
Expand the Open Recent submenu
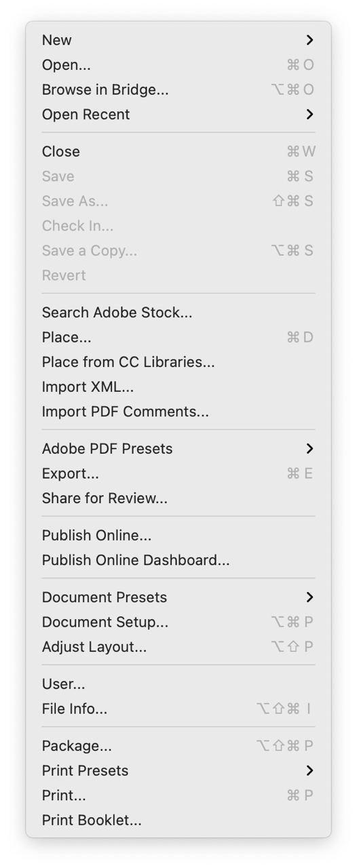(x=178, y=115)
